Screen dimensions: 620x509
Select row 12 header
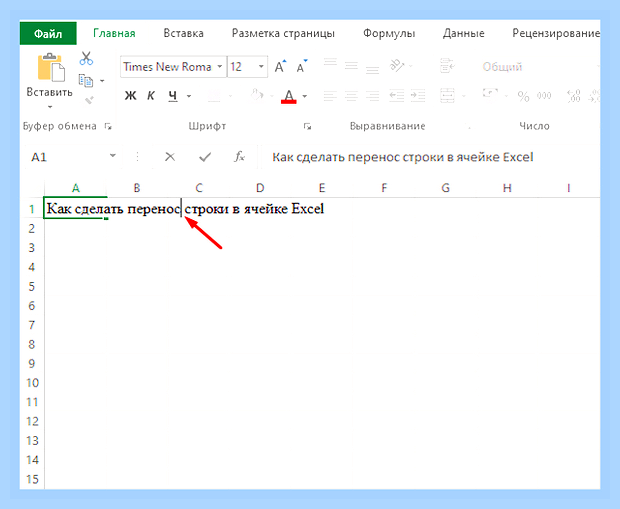(32, 421)
